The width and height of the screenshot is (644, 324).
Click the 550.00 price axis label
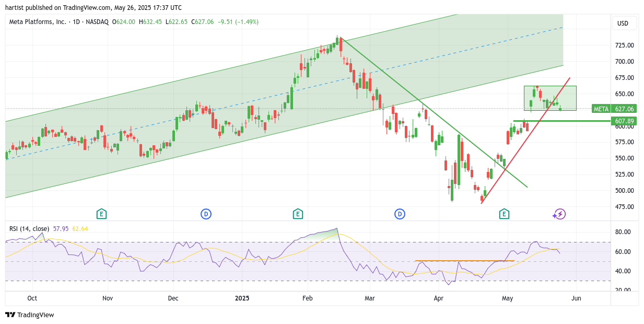(x=624, y=158)
